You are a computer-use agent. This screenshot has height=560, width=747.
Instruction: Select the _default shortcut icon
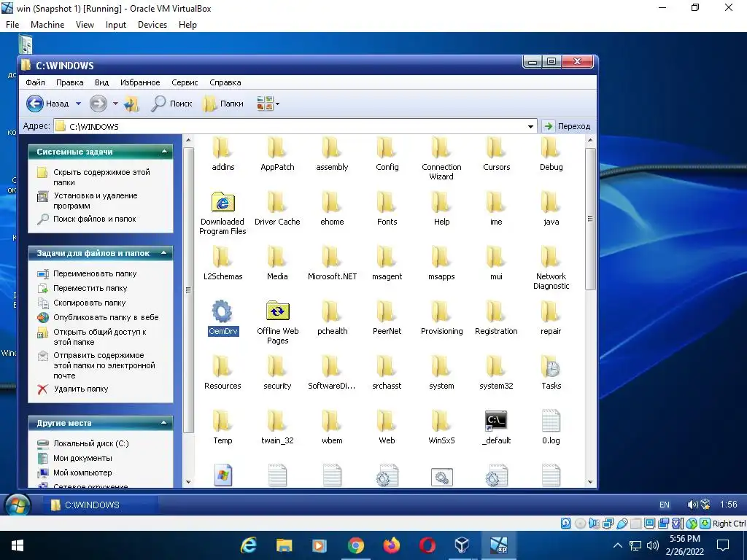click(496, 421)
